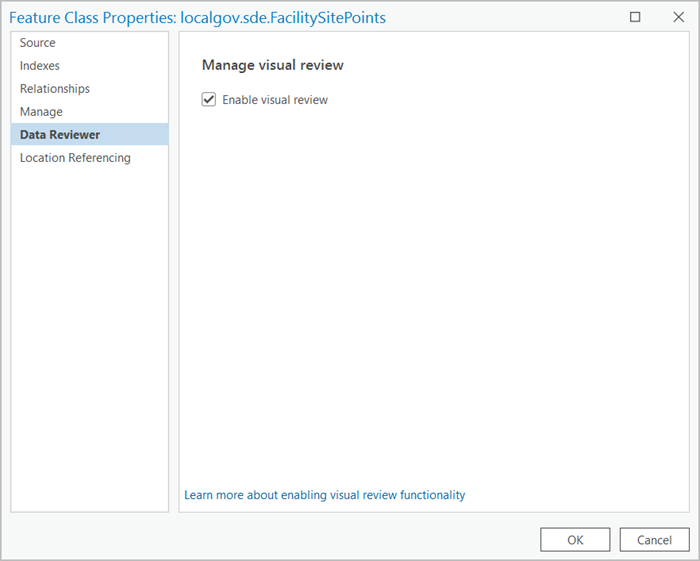Viewport: 700px width, 561px height.
Task: Select the Manage page in sidebar
Action: pyautogui.click(x=41, y=112)
